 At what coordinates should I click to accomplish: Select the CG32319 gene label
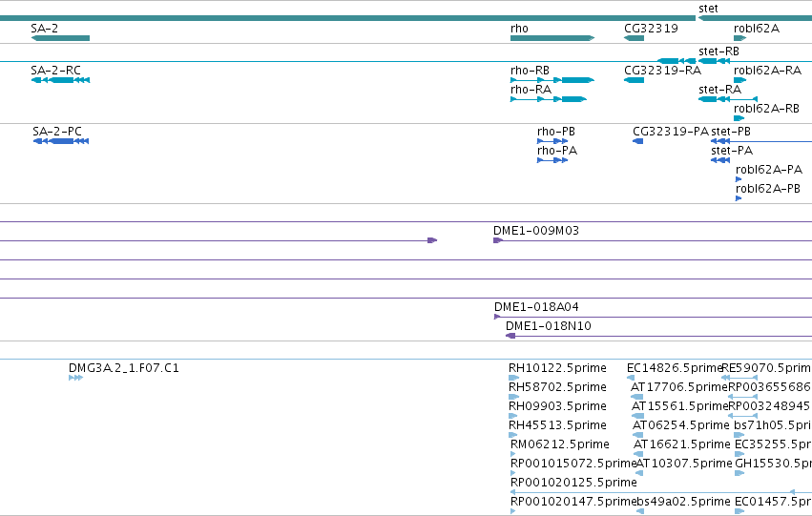pos(651,29)
